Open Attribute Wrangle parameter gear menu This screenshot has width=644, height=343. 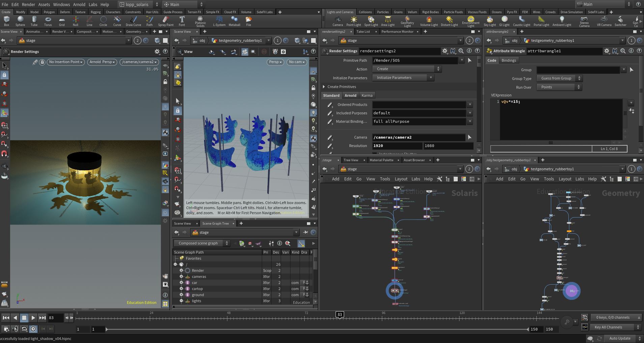[607, 51]
